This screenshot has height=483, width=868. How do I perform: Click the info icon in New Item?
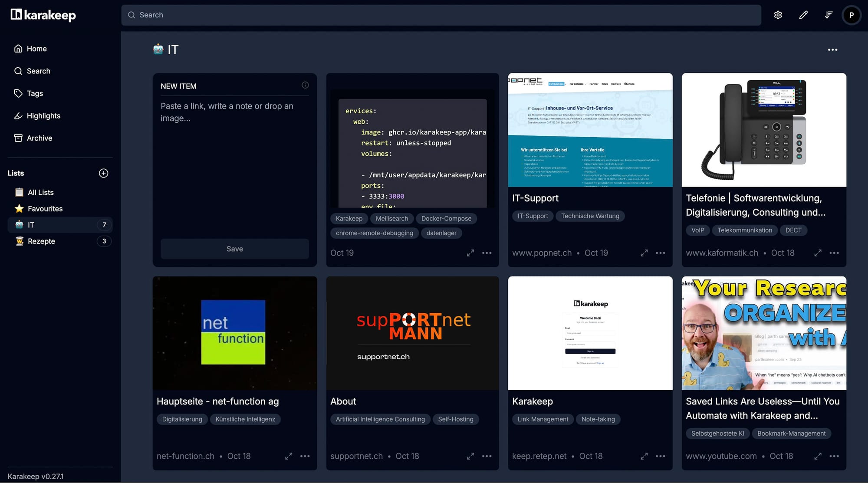pyautogui.click(x=305, y=85)
